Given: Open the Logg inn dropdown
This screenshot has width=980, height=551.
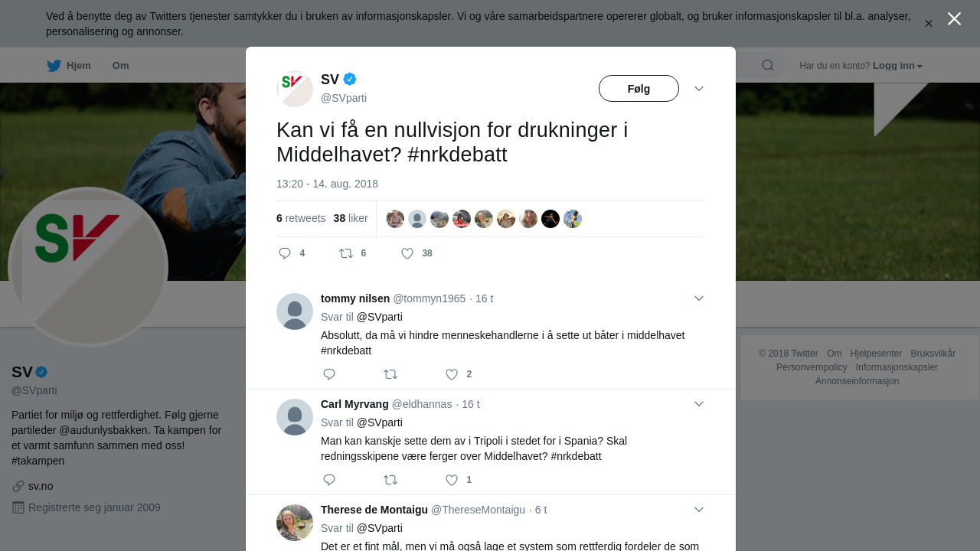Looking at the screenshot, I should (897, 66).
